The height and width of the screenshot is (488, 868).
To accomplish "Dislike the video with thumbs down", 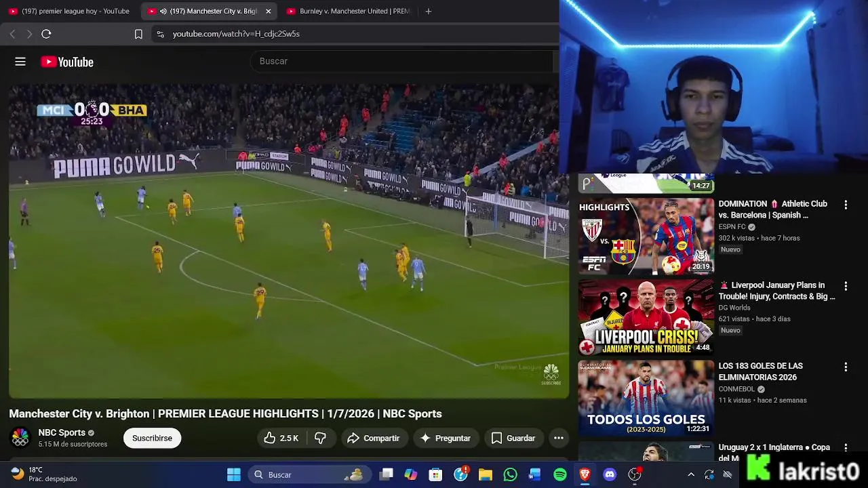I will 320,438.
